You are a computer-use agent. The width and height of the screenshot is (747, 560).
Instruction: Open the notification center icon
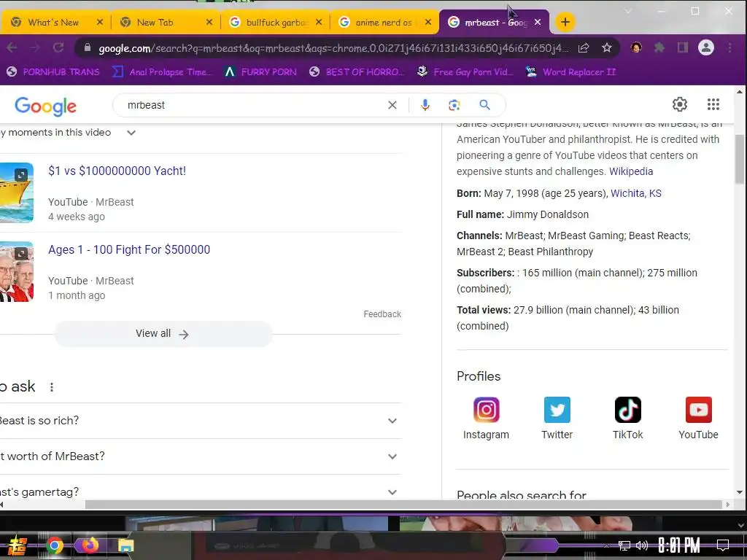pos(723,545)
